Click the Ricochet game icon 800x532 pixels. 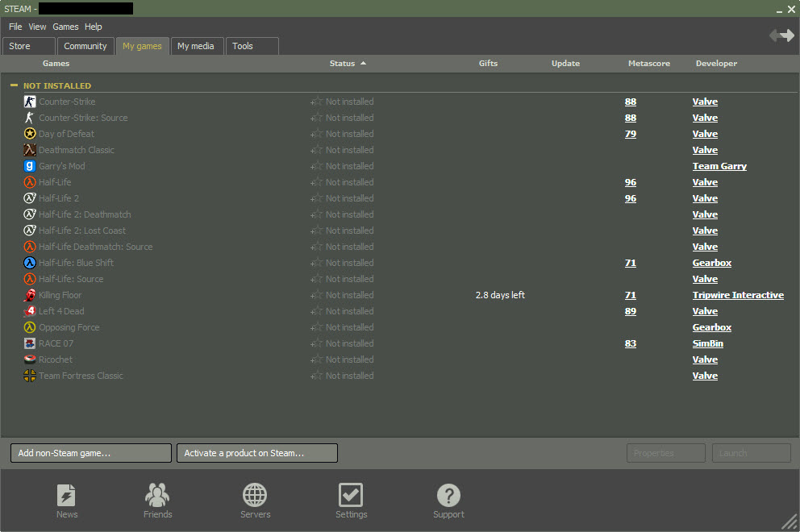point(30,360)
